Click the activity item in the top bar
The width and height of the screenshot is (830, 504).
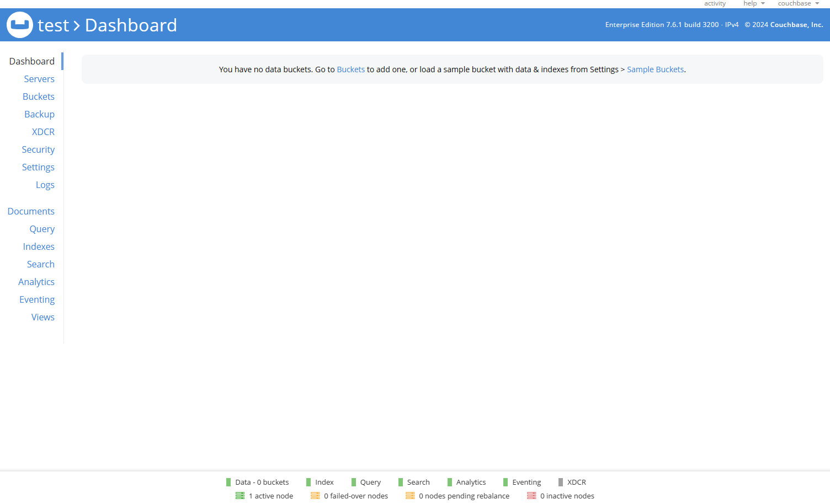[715, 3]
